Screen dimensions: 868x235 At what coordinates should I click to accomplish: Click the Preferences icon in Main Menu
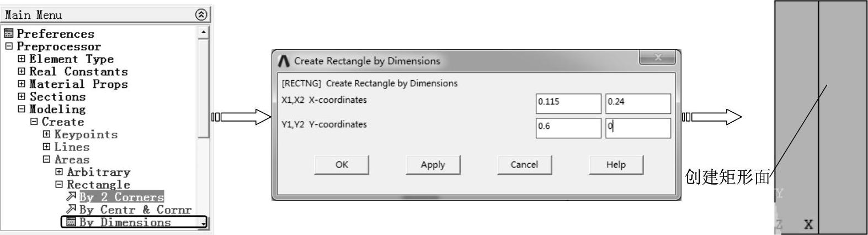pyautogui.click(x=8, y=34)
